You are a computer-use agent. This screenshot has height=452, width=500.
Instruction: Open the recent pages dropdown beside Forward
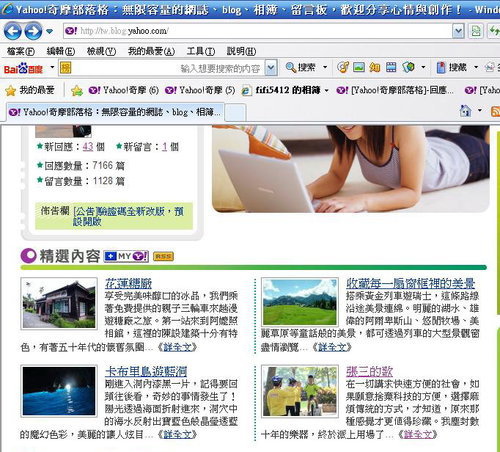point(50,32)
